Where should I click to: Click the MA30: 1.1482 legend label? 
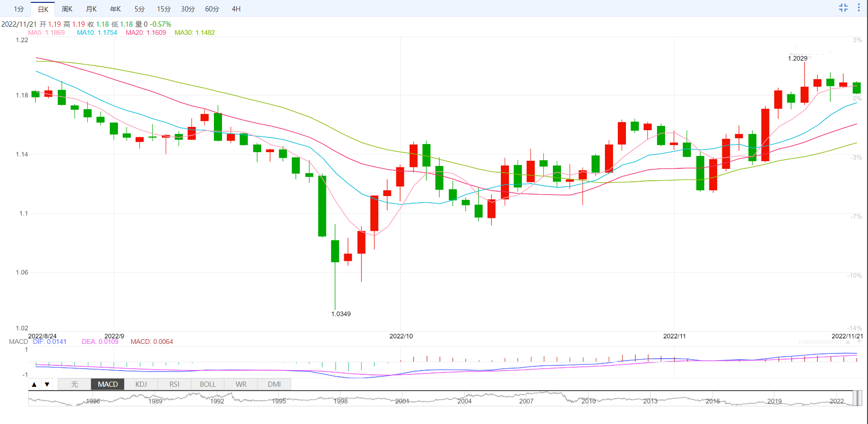(195, 32)
